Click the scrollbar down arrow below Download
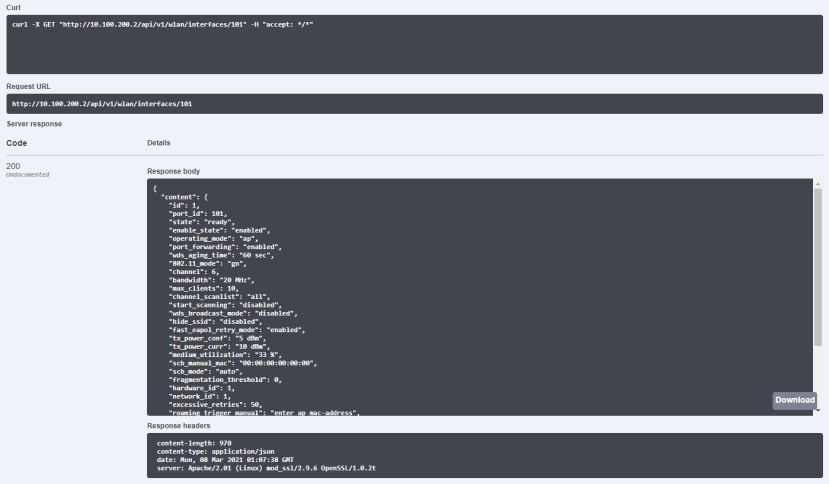829x484 pixels. tap(818, 410)
